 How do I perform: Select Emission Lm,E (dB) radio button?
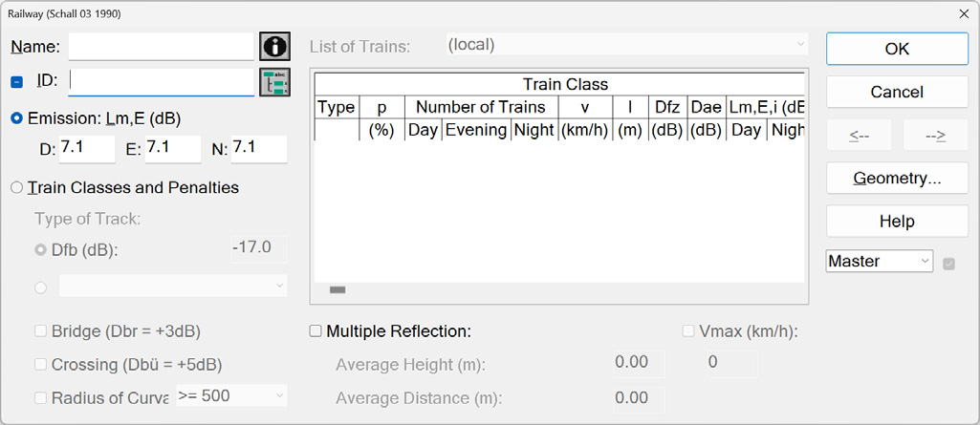[x=17, y=118]
